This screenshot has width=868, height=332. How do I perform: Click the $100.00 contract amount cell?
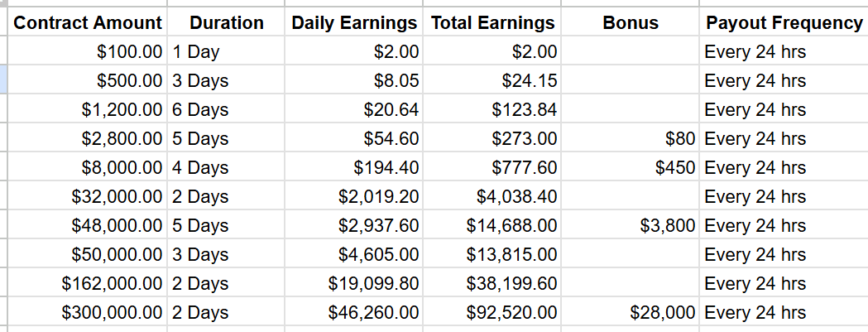[88, 51]
